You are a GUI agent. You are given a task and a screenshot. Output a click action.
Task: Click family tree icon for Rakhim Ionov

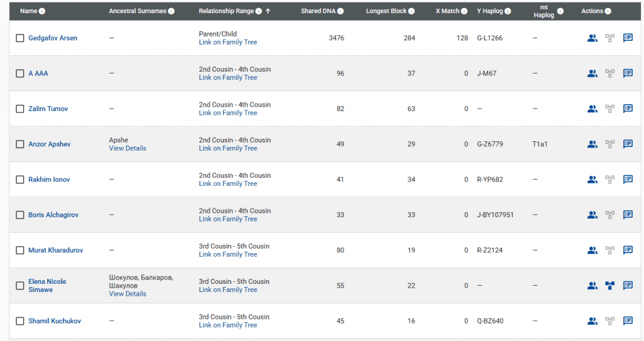pyautogui.click(x=609, y=180)
